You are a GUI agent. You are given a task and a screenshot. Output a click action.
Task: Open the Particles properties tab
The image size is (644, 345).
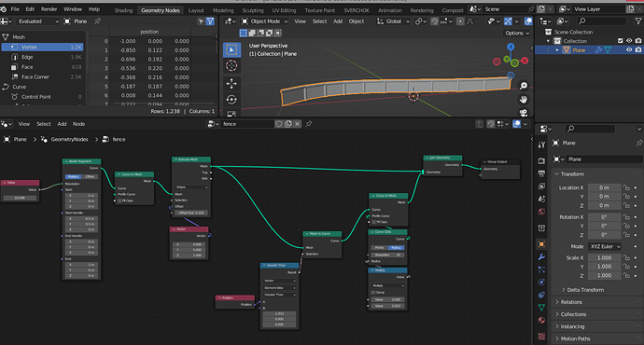tap(541, 269)
